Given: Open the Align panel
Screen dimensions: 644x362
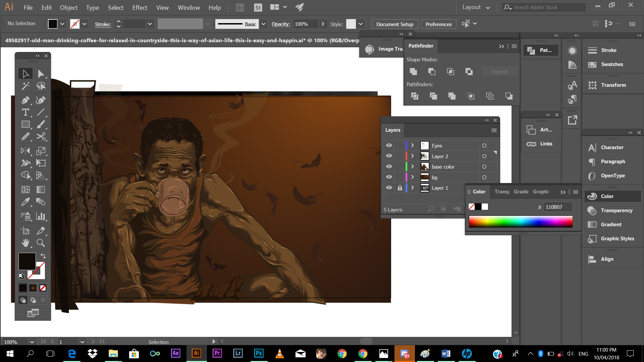Looking at the screenshot, I should [x=600, y=259].
